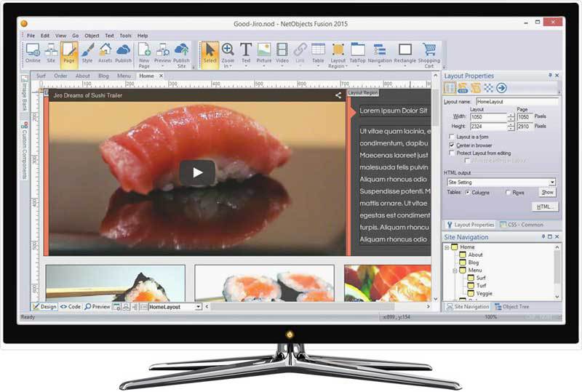This screenshot has width=582, height=392.
Task: Click the Layout name input field
Action: click(517, 101)
